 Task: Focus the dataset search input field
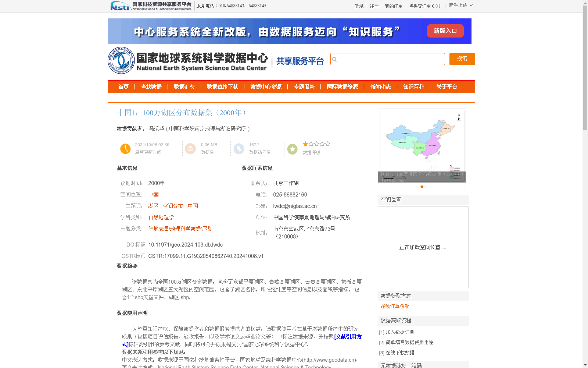[388, 59]
